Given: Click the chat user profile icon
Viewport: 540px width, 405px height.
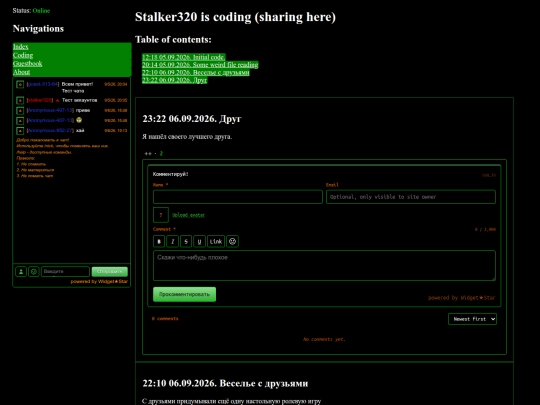Looking at the screenshot, I should (21, 272).
